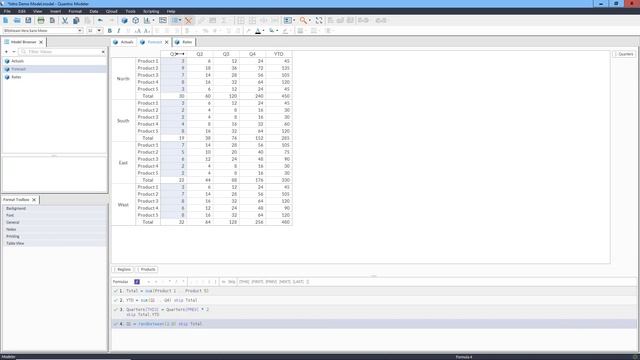Open the chart icon dropdown arrow
The height and width of the screenshot is (360, 640).
click(x=153, y=20)
